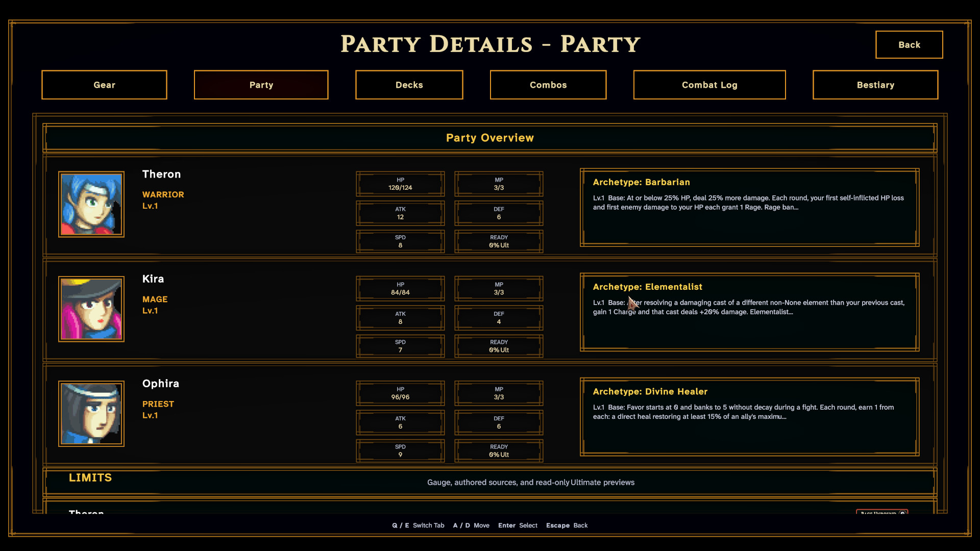Click the Escape Back hint

click(x=567, y=525)
